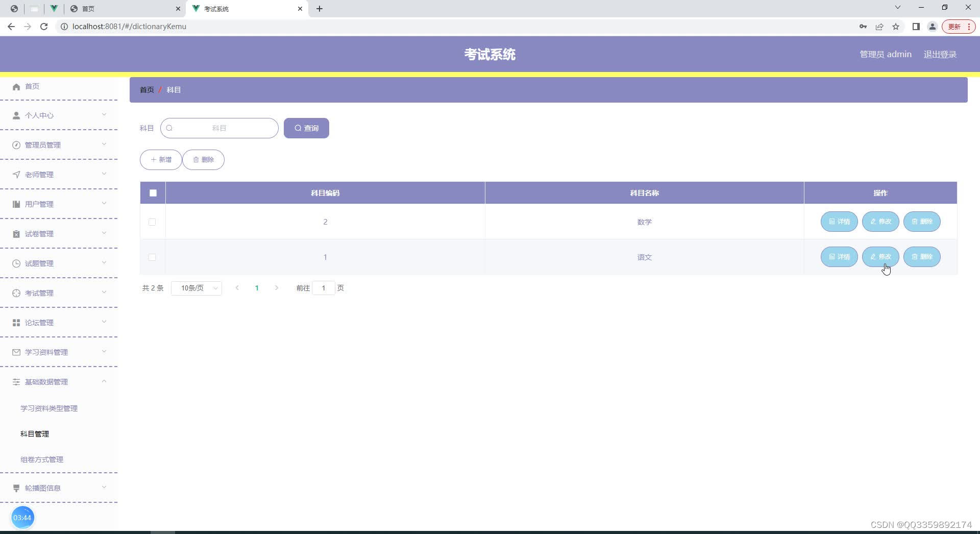Open 组卷方式管理 submenu item
980x534 pixels.
(42, 459)
